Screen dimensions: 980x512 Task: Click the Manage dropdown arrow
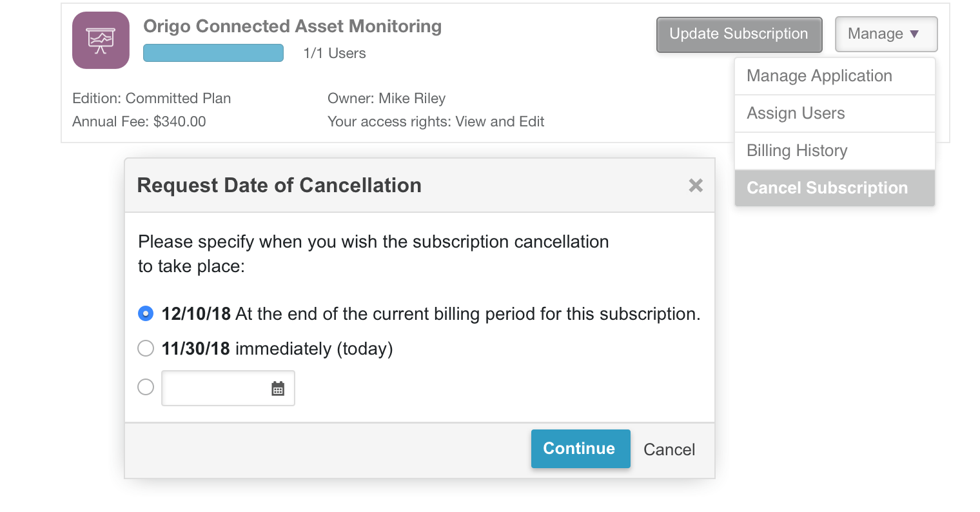point(914,34)
